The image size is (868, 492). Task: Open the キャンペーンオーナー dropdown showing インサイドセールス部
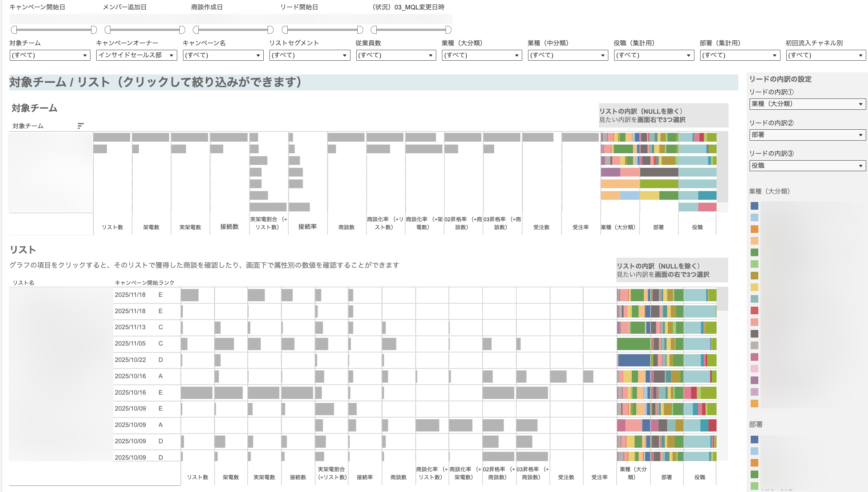[x=136, y=55]
